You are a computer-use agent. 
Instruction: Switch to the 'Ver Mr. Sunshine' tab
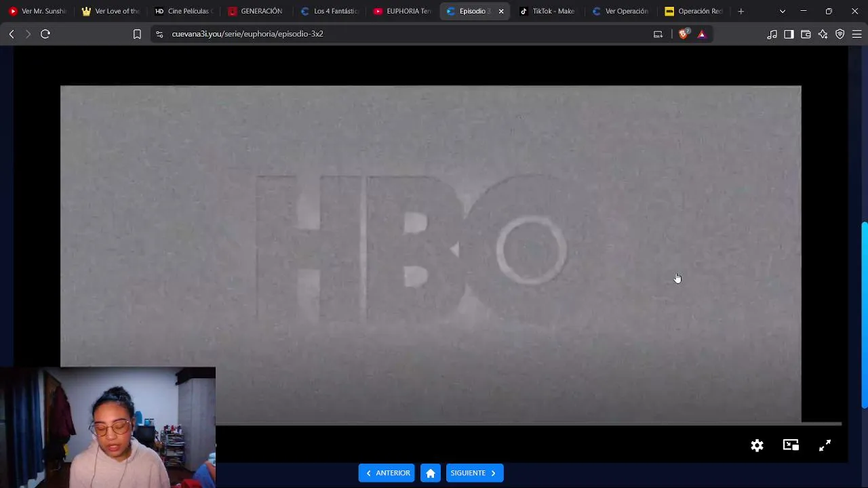(x=37, y=11)
